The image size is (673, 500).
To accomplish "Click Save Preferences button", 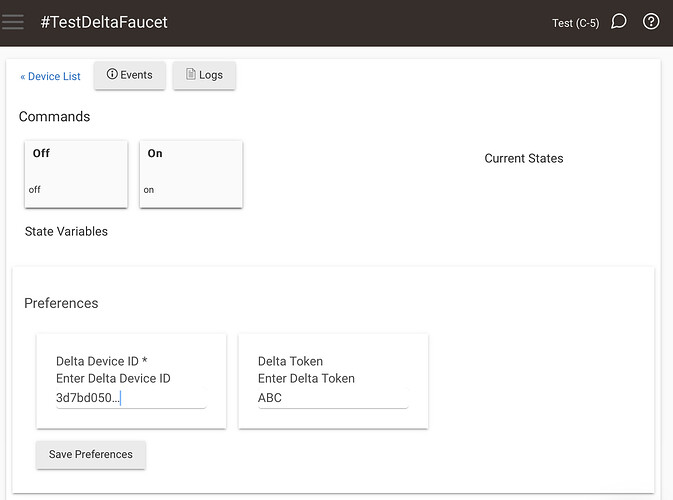I will 91,455.
